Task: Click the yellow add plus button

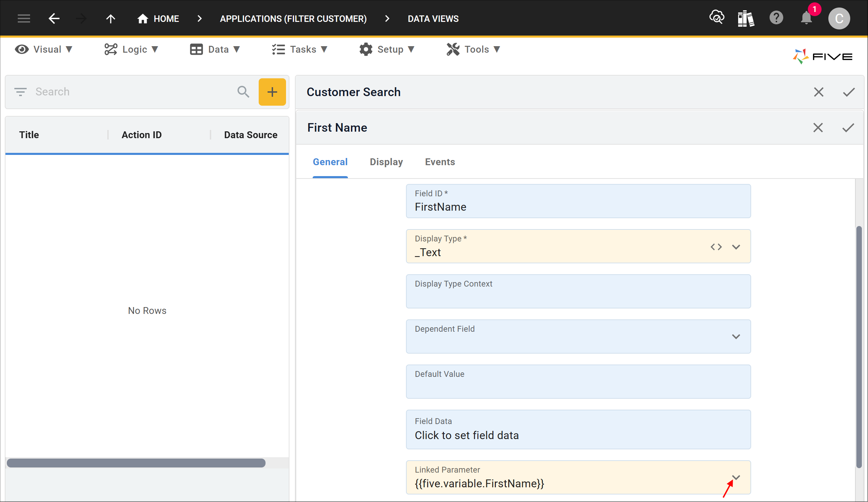Action: [272, 92]
